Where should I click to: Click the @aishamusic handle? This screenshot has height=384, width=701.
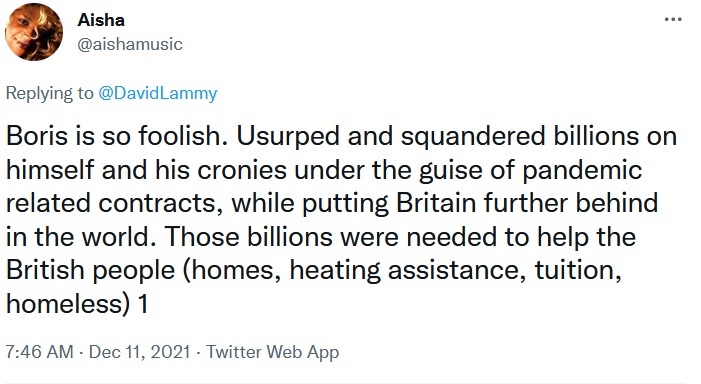130,44
